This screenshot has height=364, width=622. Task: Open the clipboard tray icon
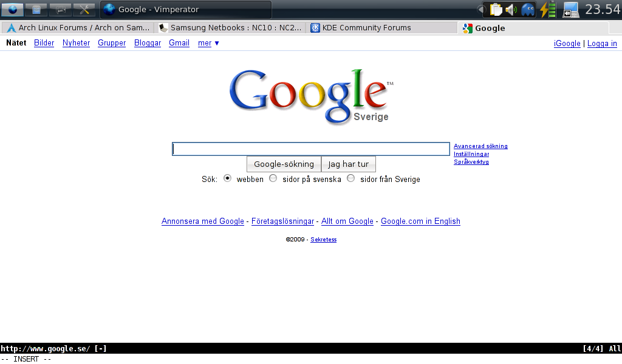496,10
